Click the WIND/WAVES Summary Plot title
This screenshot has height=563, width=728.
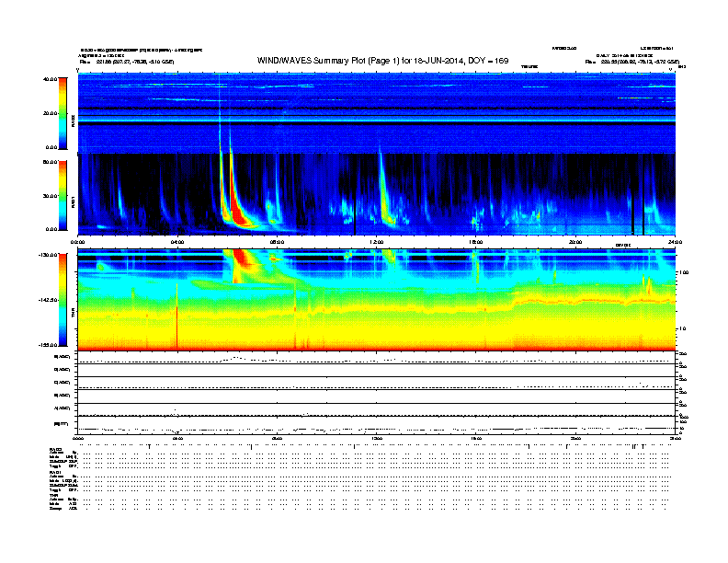(382, 61)
